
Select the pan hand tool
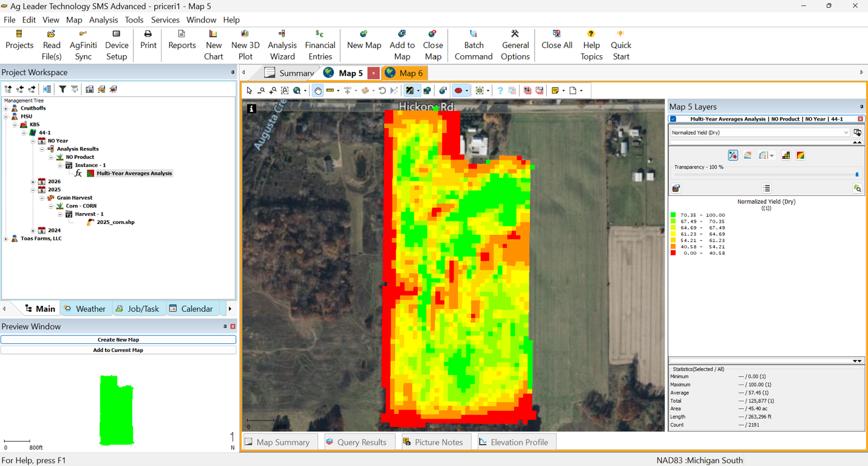[317, 90]
